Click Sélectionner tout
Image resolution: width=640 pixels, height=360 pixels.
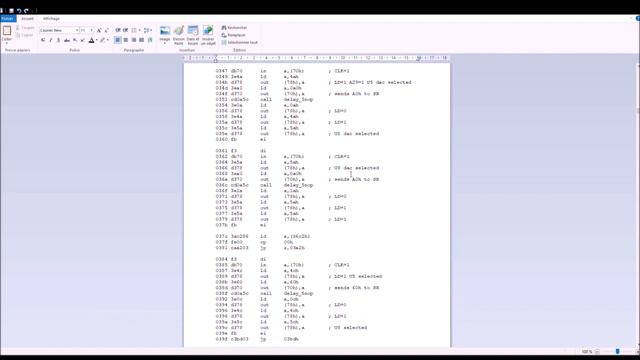click(240, 42)
